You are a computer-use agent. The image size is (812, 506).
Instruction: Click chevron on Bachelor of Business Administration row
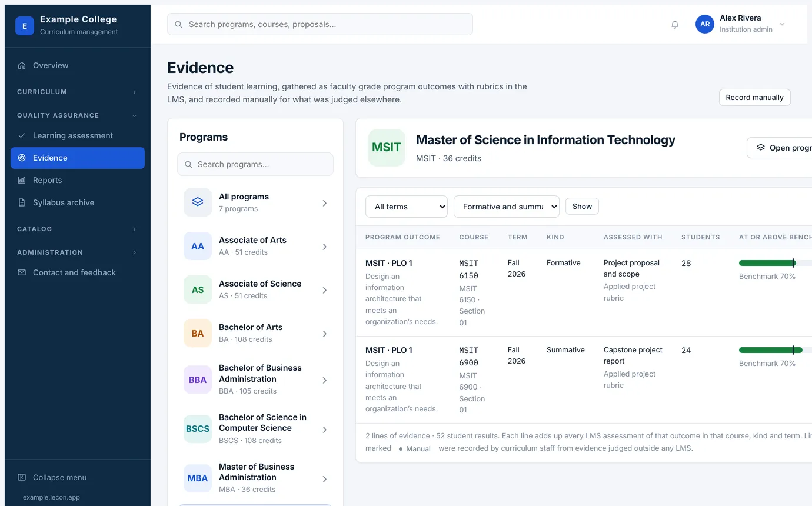coord(325,380)
